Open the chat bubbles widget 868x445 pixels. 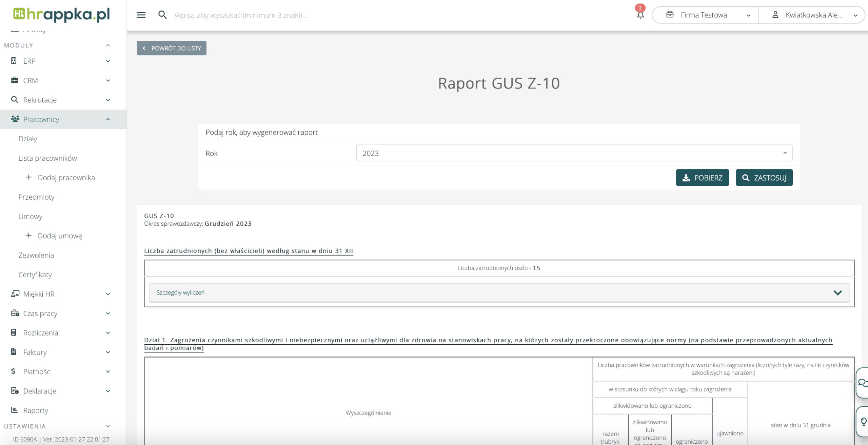(862, 383)
